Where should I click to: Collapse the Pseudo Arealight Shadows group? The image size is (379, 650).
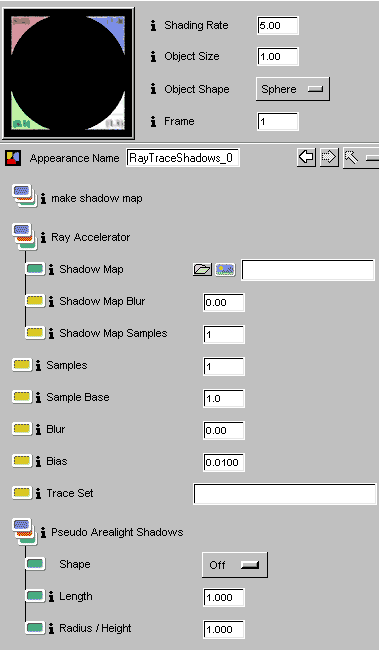pos(24,532)
